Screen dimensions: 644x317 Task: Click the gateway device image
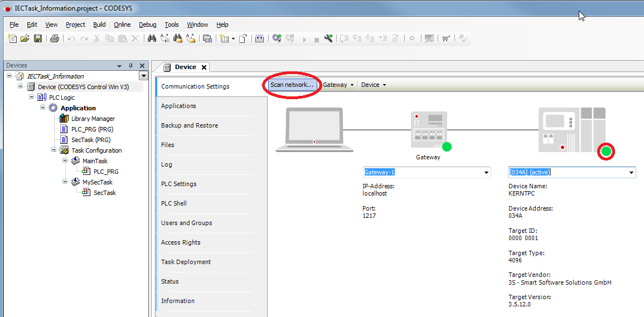428,129
